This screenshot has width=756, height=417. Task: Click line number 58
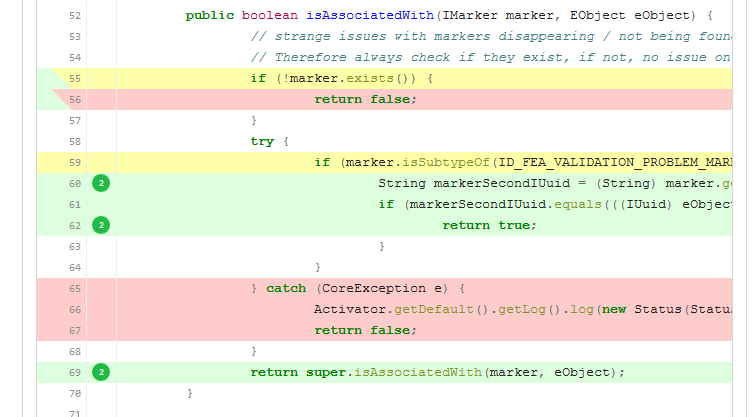pyautogui.click(x=75, y=142)
